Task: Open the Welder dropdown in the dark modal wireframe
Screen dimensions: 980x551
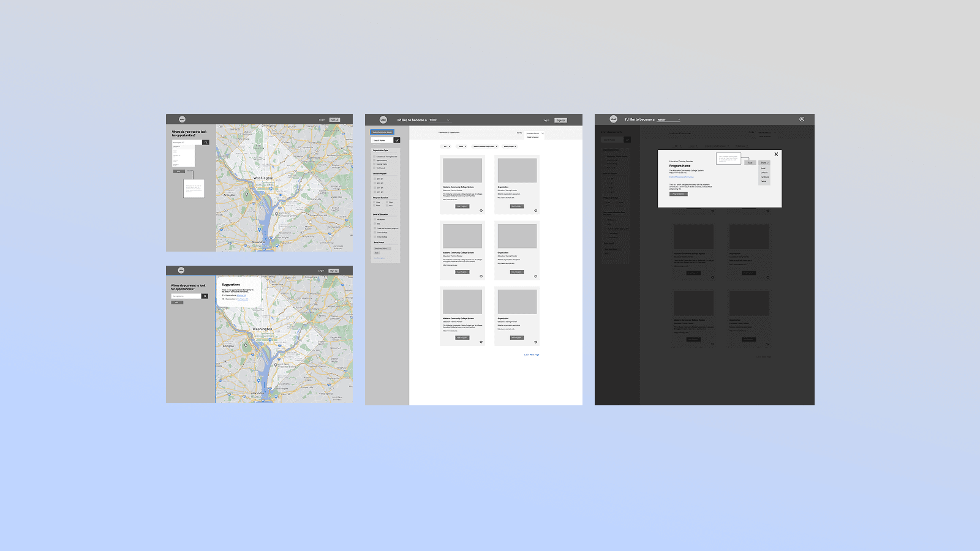Action: click(x=669, y=119)
